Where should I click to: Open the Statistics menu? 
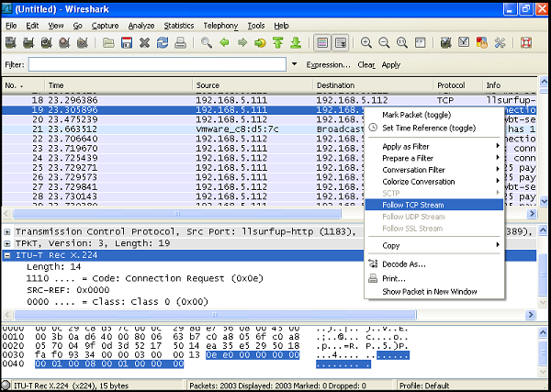pyautogui.click(x=179, y=26)
